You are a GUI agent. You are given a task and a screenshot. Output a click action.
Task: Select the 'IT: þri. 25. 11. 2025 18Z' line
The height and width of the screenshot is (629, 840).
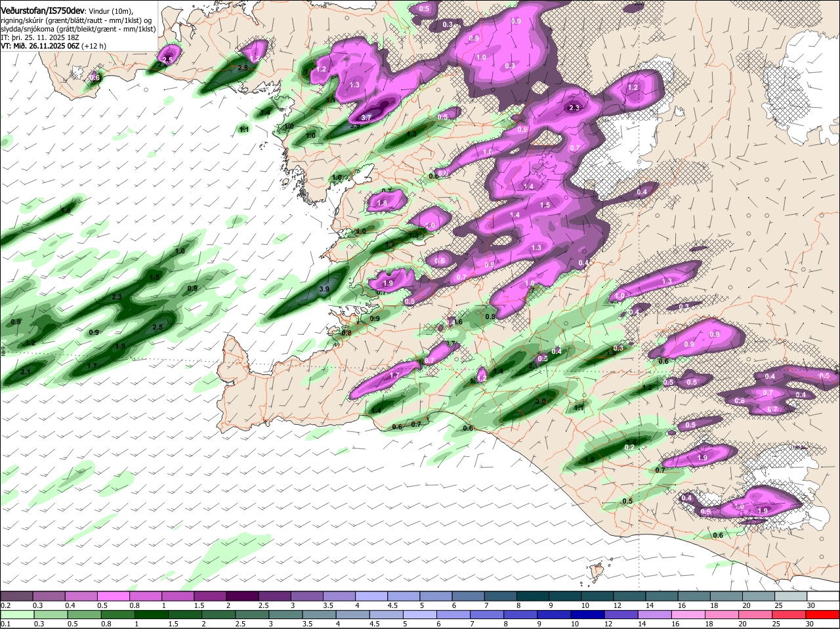pos(40,37)
